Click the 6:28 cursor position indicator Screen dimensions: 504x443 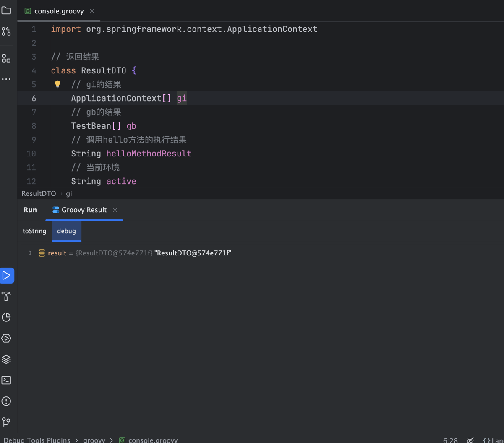[450, 440]
